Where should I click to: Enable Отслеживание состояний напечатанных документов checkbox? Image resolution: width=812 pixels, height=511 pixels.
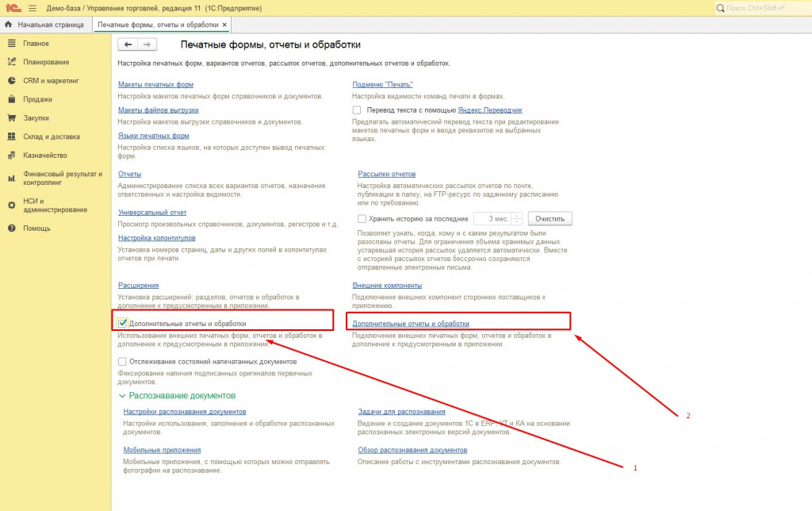pyautogui.click(x=122, y=362)
